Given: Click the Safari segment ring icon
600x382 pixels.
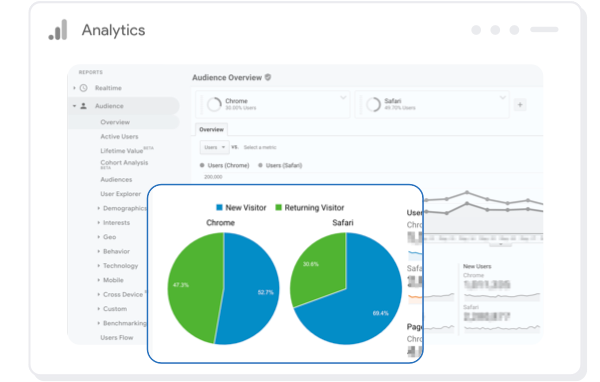Looking at the screenshot, I should click(373, 104).
